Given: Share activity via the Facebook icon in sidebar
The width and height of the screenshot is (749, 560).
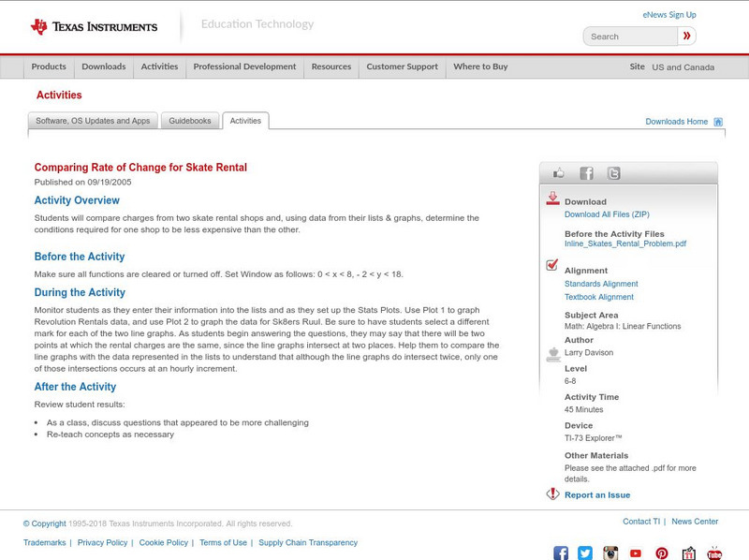Looking at the screenshot, I should [x=586, y=173].
